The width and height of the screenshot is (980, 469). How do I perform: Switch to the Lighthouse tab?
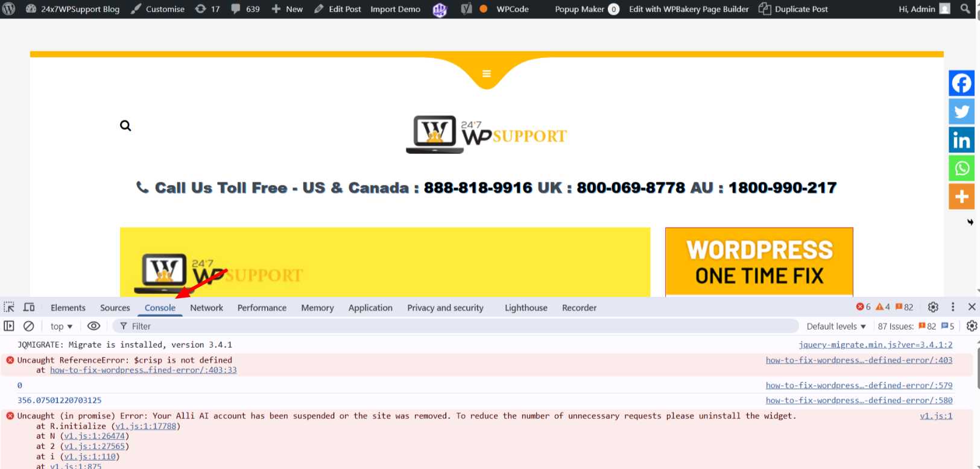(x=526, y=308)
